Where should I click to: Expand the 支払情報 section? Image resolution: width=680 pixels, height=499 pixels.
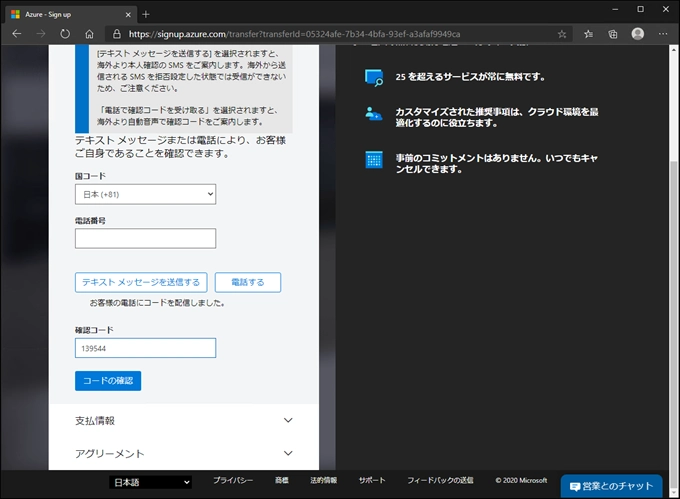[x=184, y=421]
